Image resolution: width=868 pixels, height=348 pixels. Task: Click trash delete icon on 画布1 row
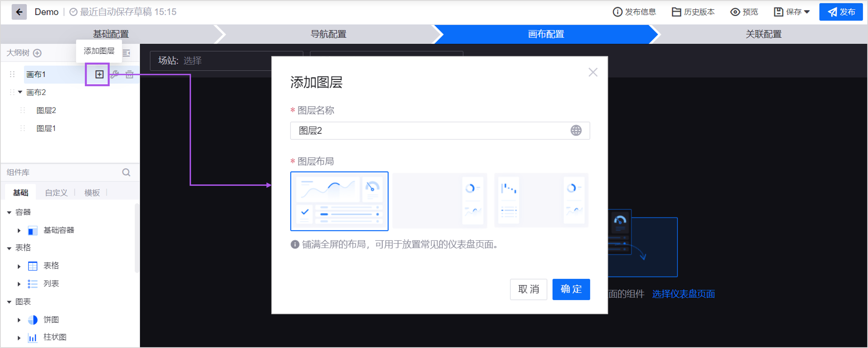129,74
